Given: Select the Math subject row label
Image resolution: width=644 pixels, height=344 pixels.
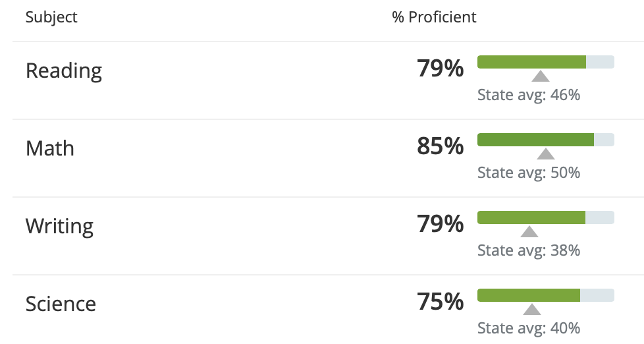Looking at the screenshot, I should [x=50, y=148].
